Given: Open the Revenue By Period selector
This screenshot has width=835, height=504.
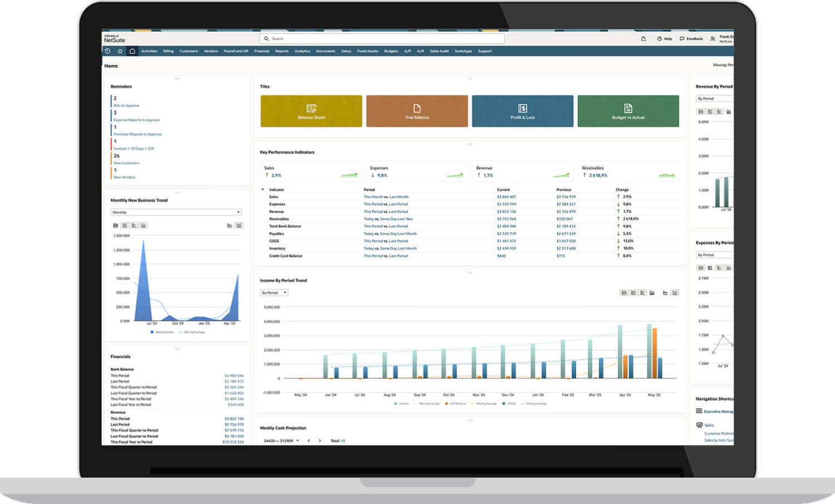Looking at the screenshot, I should pos(715,98).
